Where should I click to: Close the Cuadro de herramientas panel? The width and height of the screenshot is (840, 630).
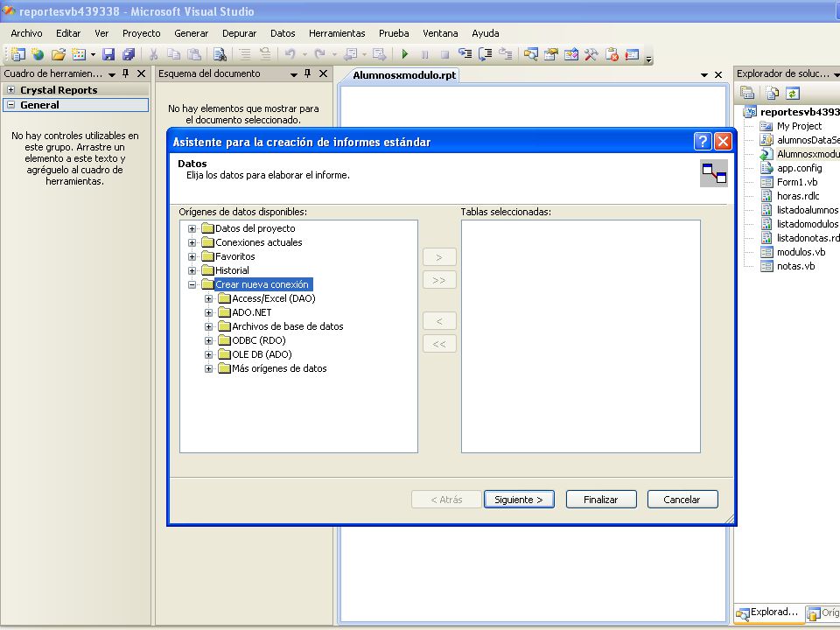click(x=142, y=73)
